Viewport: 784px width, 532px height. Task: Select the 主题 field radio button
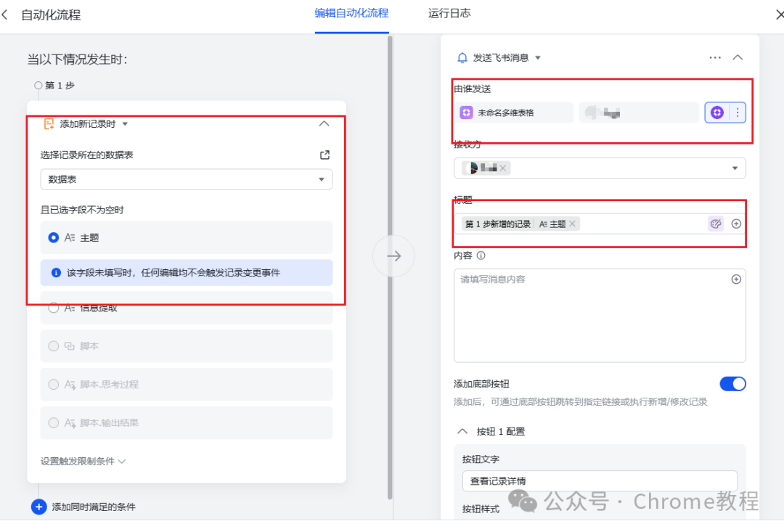pos(54,237)
